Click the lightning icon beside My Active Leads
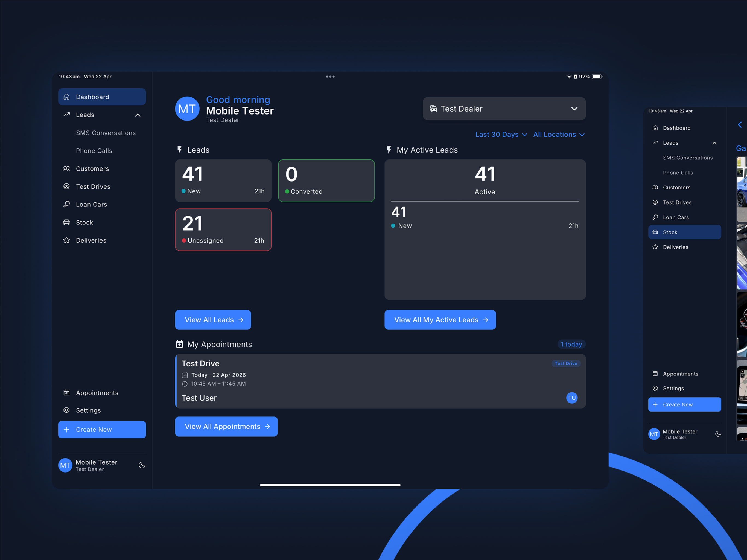Viewport: 747px width, 560px height. point(389,150)
